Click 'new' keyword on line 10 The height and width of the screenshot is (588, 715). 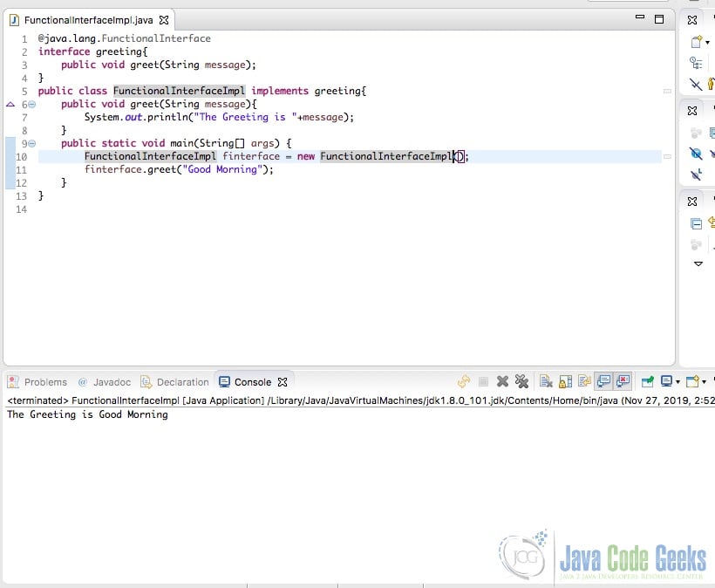306,156
